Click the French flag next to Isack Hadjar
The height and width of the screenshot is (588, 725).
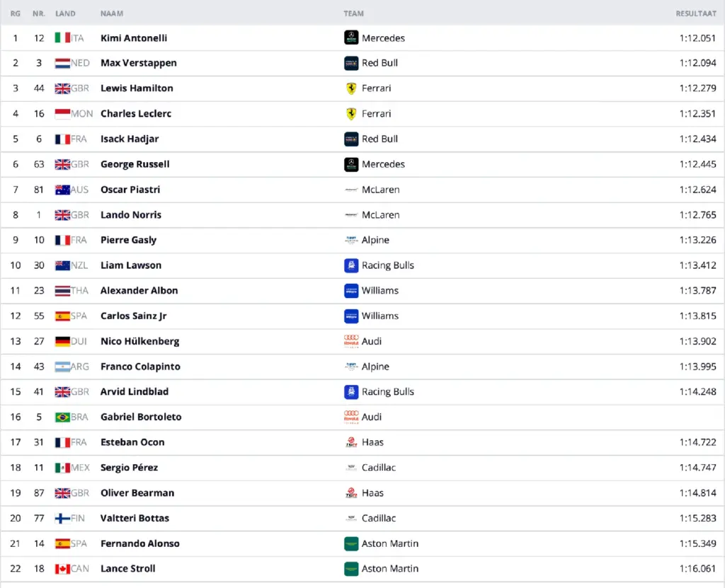[62, 139]
